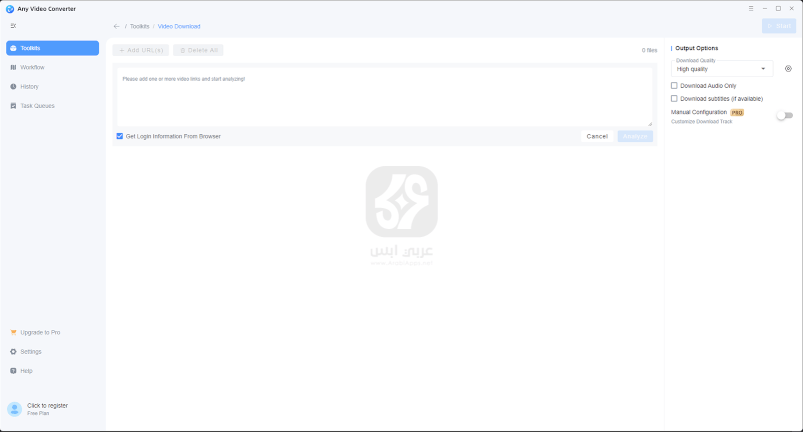Image resolution: width=803 pixels, height=432 pixels.
Task: Enable Download subtitles (if available) checkbox
Action: pyautogui.click(x=674, y=98)
